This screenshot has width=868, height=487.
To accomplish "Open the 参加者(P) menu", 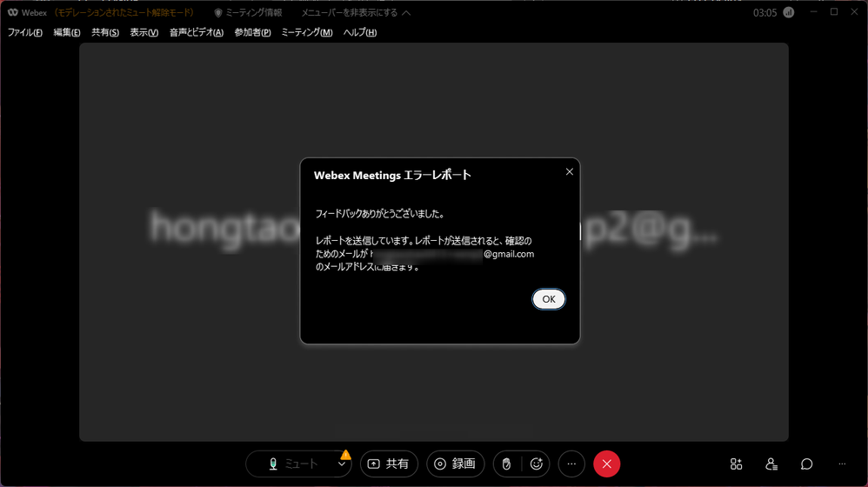I will pyautogui.click(x=252, y=33).
